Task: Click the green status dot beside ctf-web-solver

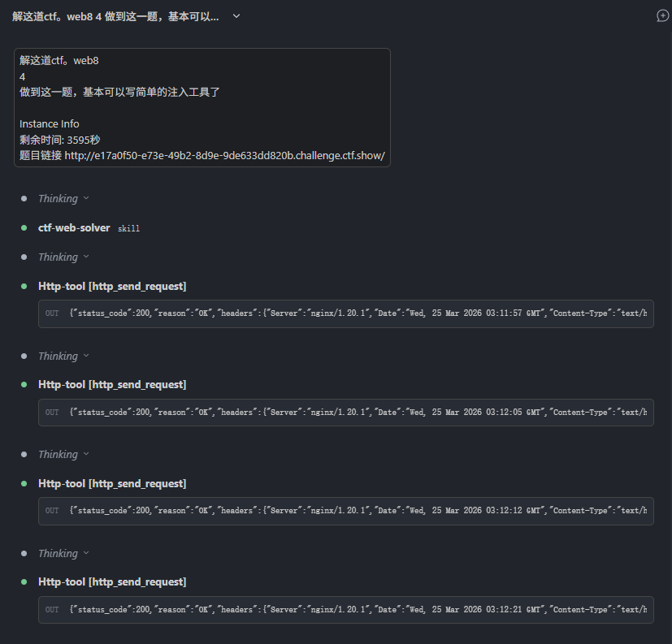Action: (x=24, y=228)
